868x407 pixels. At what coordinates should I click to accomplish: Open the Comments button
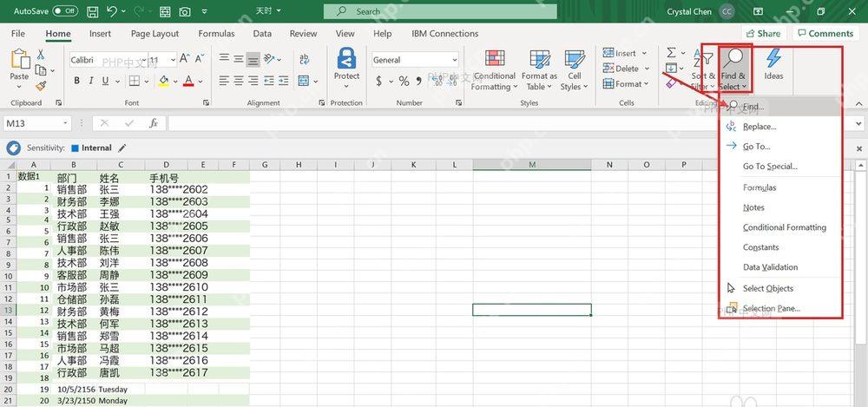[825, 34]
